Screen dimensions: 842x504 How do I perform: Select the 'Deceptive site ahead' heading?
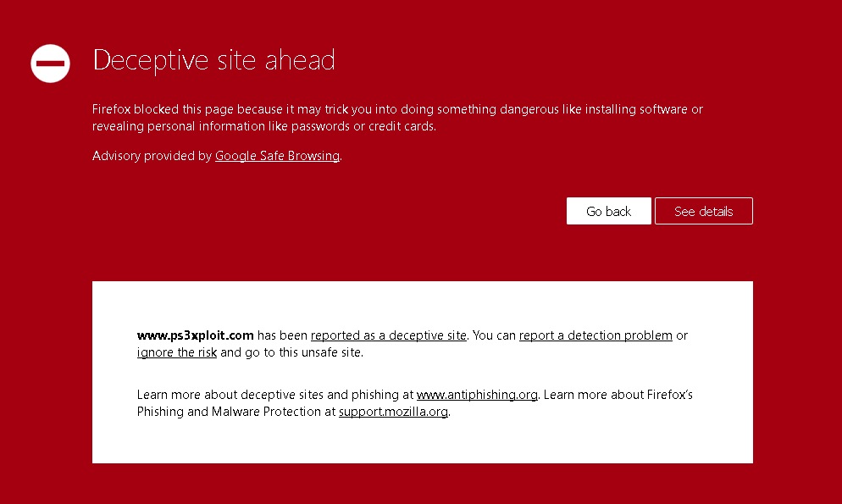tap(213, 60)
